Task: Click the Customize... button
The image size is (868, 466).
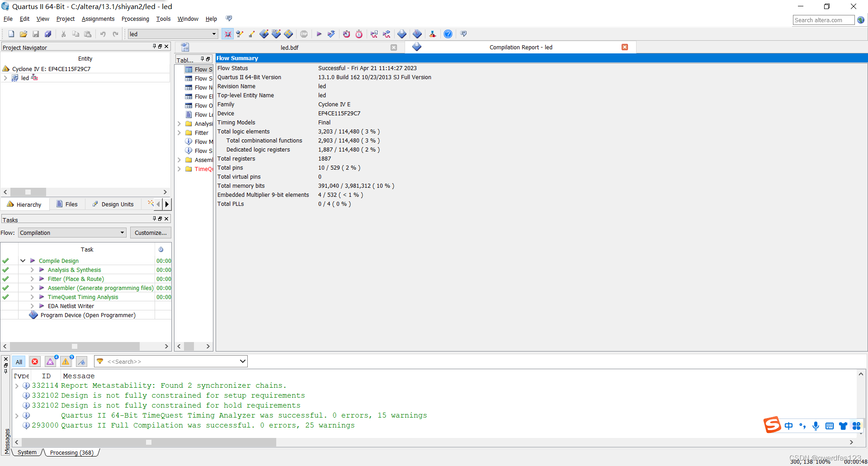Action: coord(151,233)
